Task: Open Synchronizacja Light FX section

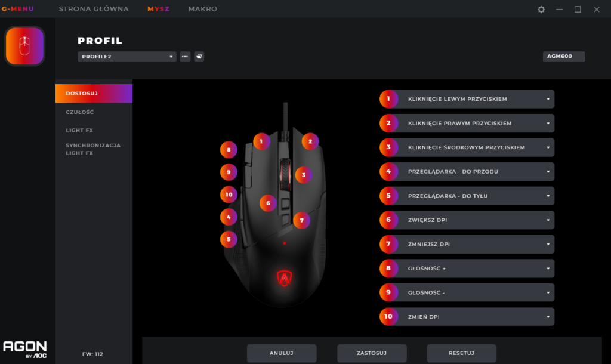Action: pyautogui.click(x=93, y=149)
